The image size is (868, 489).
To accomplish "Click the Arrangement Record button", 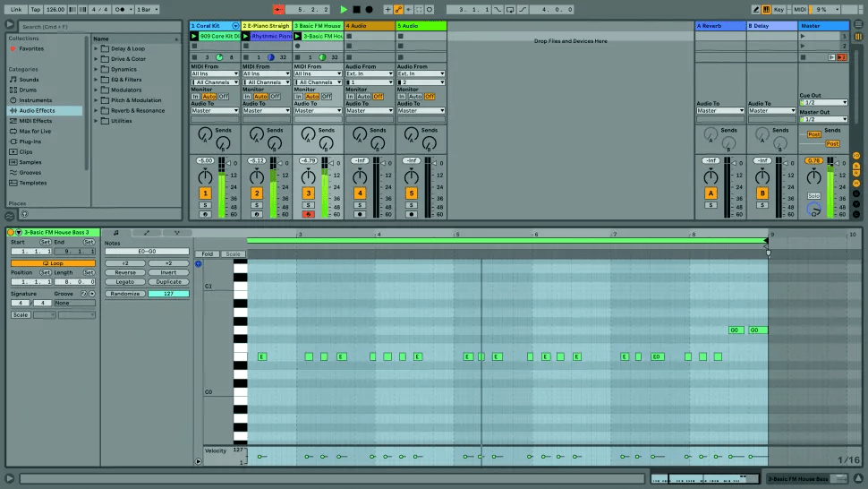I will [x=369, y=9].
